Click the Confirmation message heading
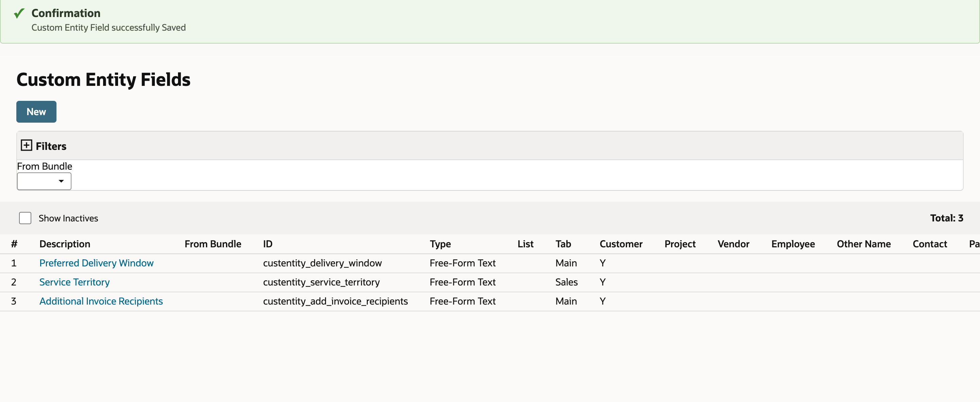The width and height of the screenshot is (980, 402). click(66, 13)
